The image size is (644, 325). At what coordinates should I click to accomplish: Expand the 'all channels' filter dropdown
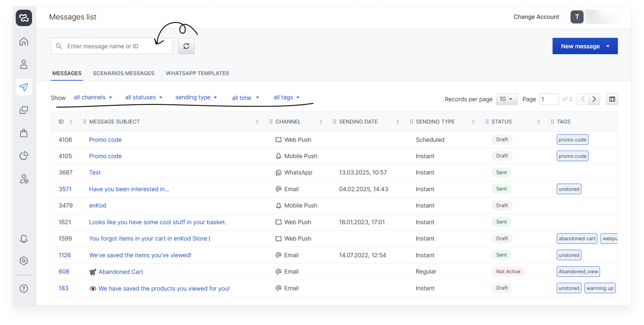click(x=93, y=97)
